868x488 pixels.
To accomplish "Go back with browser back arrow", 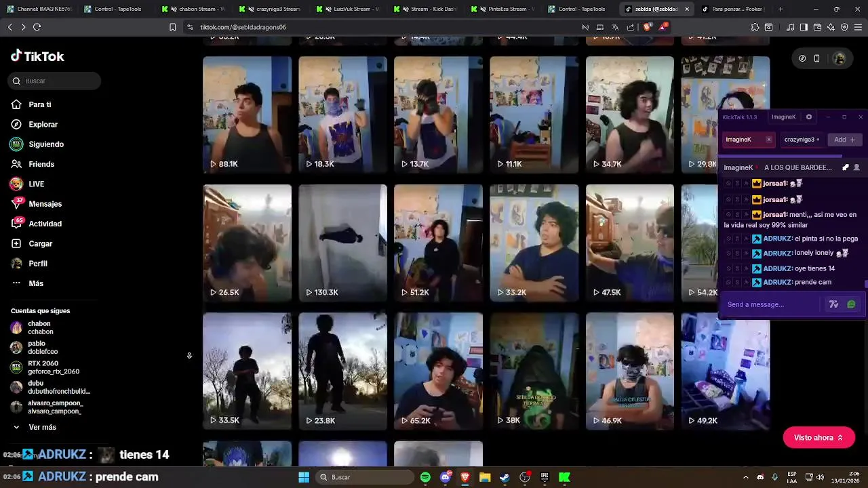I will pyautogui.click(x=9, y=27).
